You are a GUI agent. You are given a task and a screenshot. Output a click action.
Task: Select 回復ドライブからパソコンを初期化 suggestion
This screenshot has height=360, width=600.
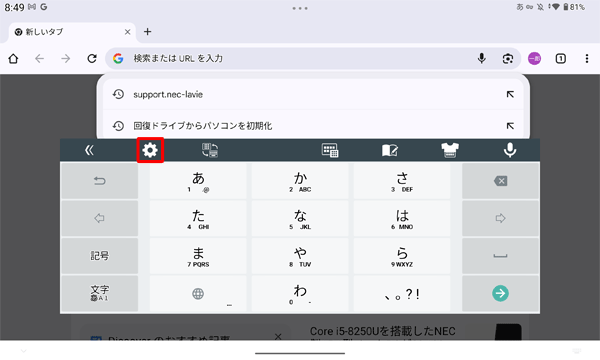[x=313, y=125]
